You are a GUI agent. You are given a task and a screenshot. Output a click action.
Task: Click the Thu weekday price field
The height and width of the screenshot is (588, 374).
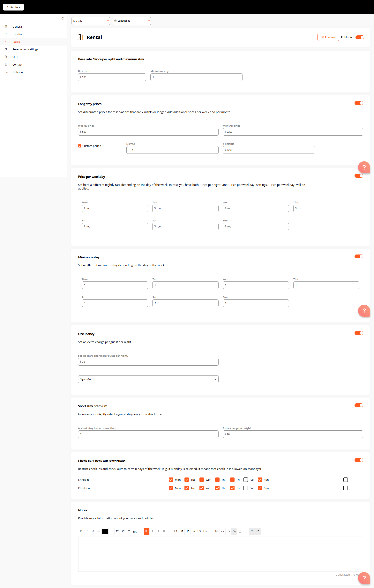326,209
